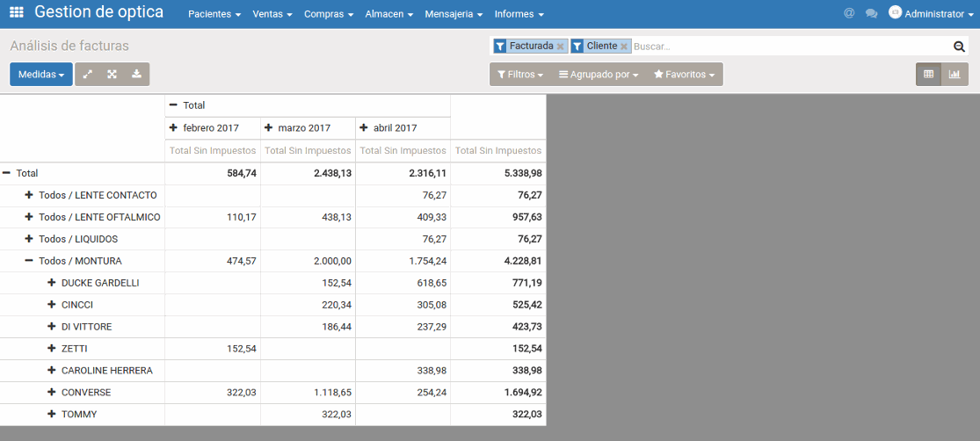Switch to bar chart graph view
The width and height of the screenshot is (980, 441).
tap(955, 75)
